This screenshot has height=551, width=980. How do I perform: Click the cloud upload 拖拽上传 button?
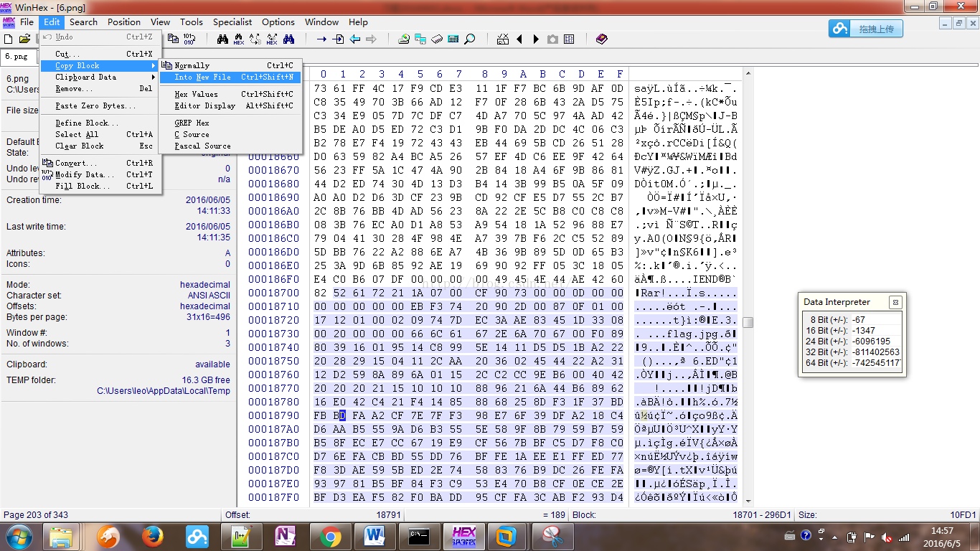[866, 29]
